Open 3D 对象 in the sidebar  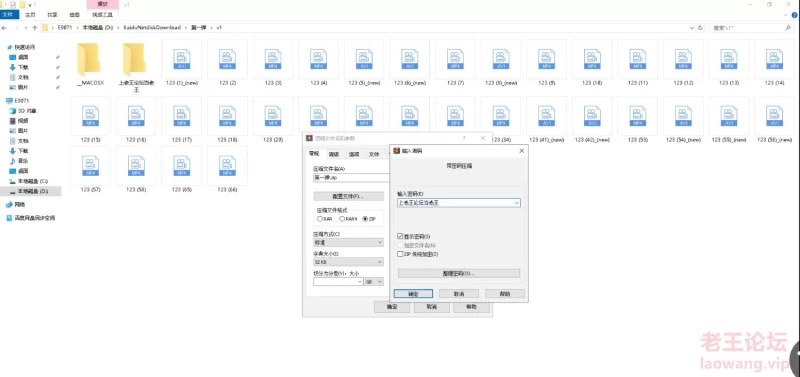click(22, 111)
